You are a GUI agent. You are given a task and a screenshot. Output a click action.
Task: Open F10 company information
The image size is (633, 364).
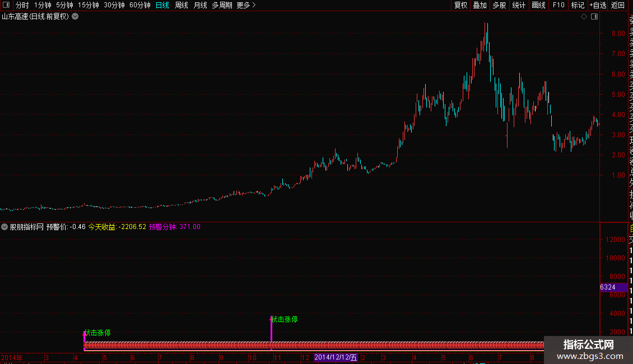click(558, 5)
